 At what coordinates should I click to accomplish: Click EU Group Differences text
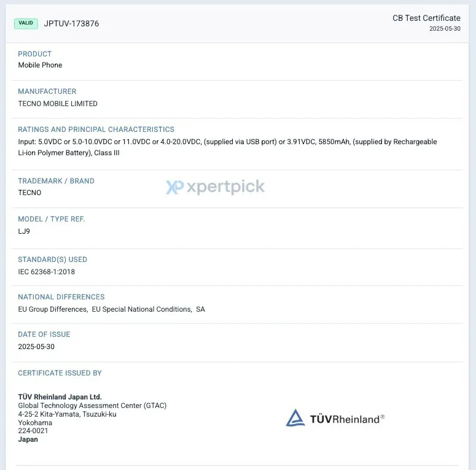click(x=53, y=309)
